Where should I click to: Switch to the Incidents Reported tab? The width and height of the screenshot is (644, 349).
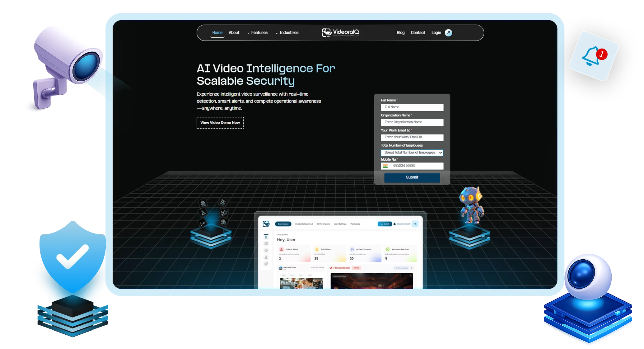(304, 224)
